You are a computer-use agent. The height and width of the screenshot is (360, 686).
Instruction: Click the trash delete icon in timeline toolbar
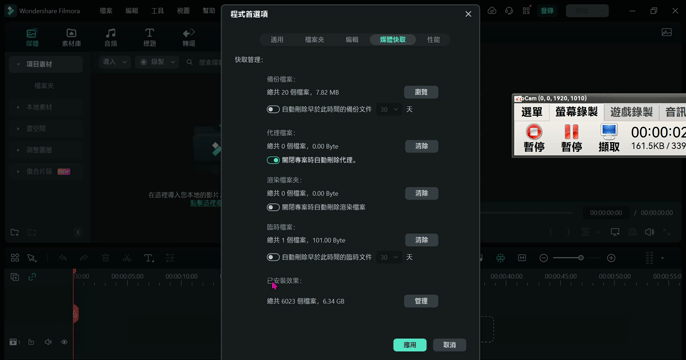pos(105,258)
